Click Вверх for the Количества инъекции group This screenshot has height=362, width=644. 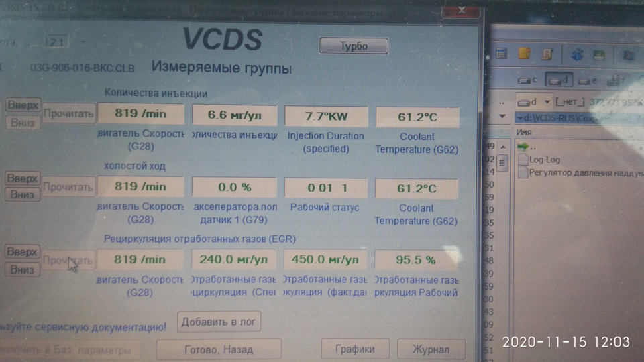coord(23,105)
